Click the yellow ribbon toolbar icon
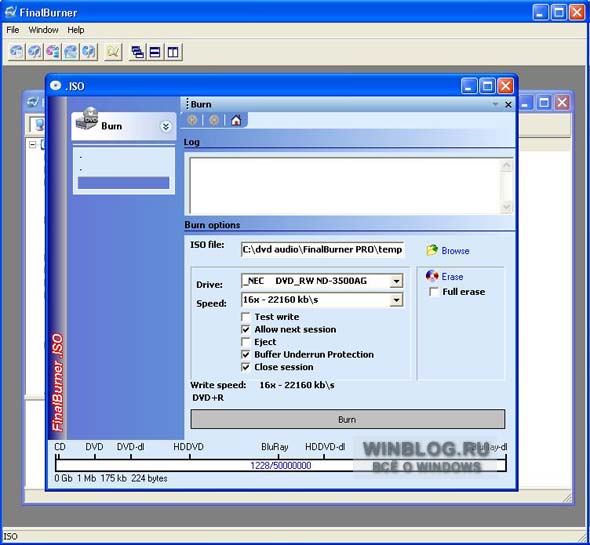Viewport: 590px width, 545px height. tap(113, 52)
